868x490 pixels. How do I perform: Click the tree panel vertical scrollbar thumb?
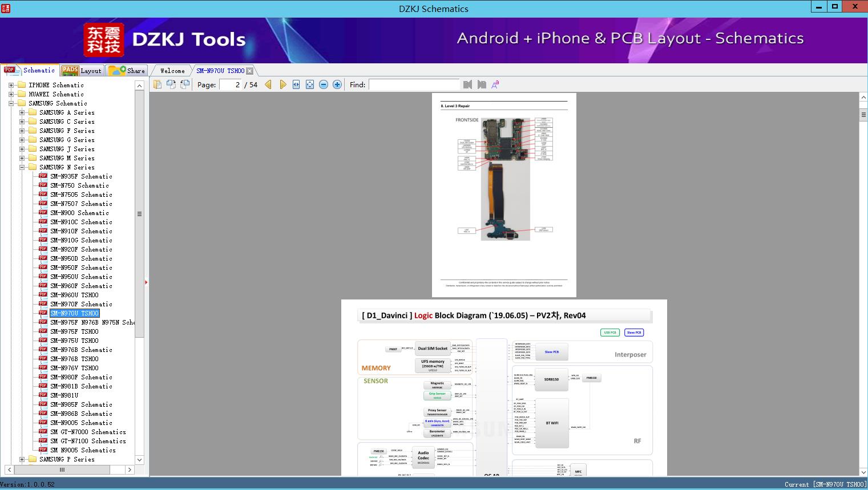coord(139,214)
